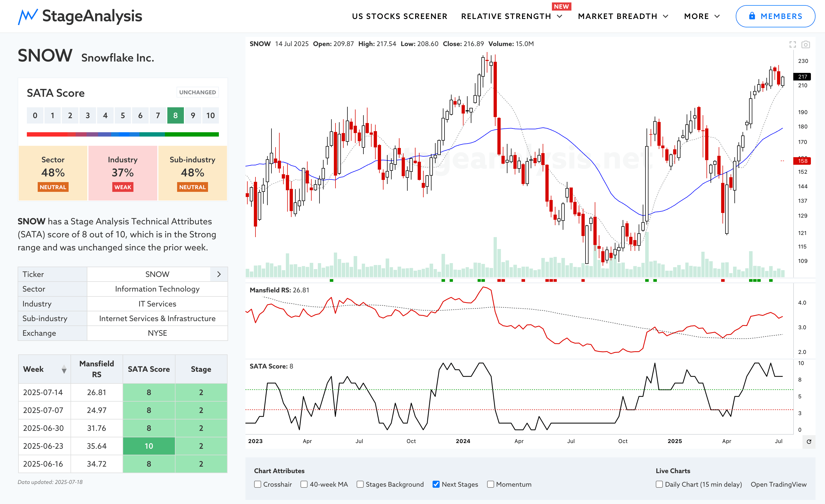The height and width of the screenshot is (504, 825).
Task: Click the Sub-industry 48% Neutral card
Action: (193, 173)
